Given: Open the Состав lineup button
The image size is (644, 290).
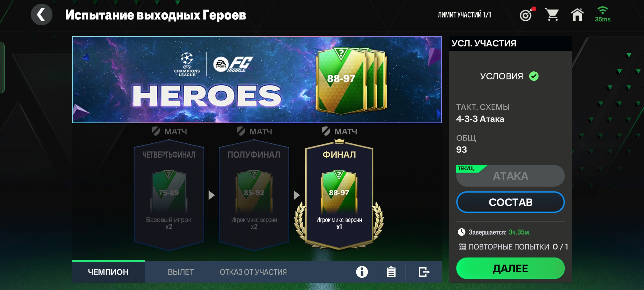Looking at the screenshot, I should pos(510,202).
